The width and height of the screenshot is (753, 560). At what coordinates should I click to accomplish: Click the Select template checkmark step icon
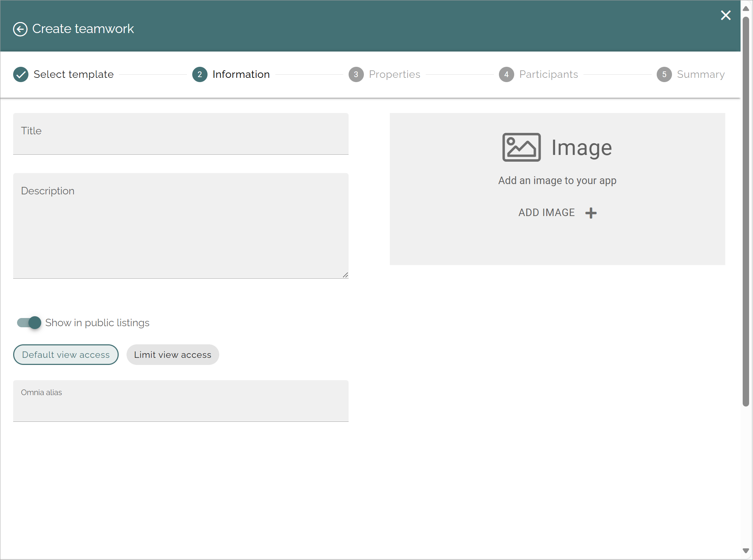coord(21,74)
